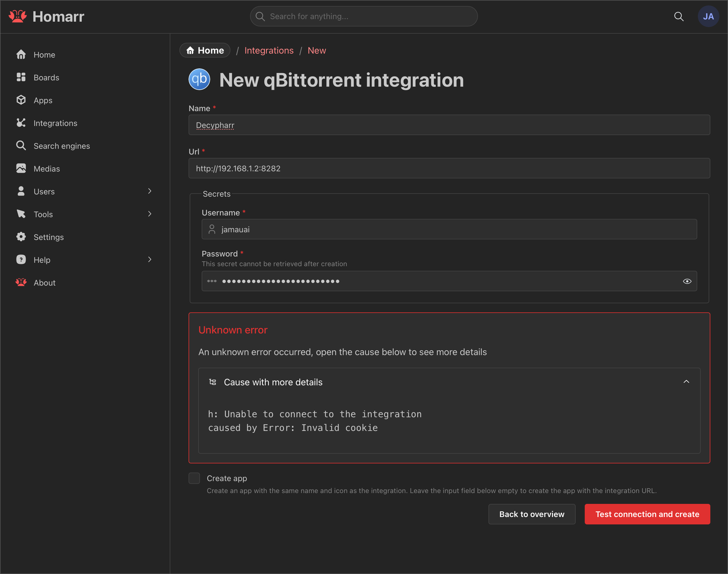This screenshot has width=728, height=574.
Task: Click the Medias picture icon in sidebar
Action: (x=21, y=168)
